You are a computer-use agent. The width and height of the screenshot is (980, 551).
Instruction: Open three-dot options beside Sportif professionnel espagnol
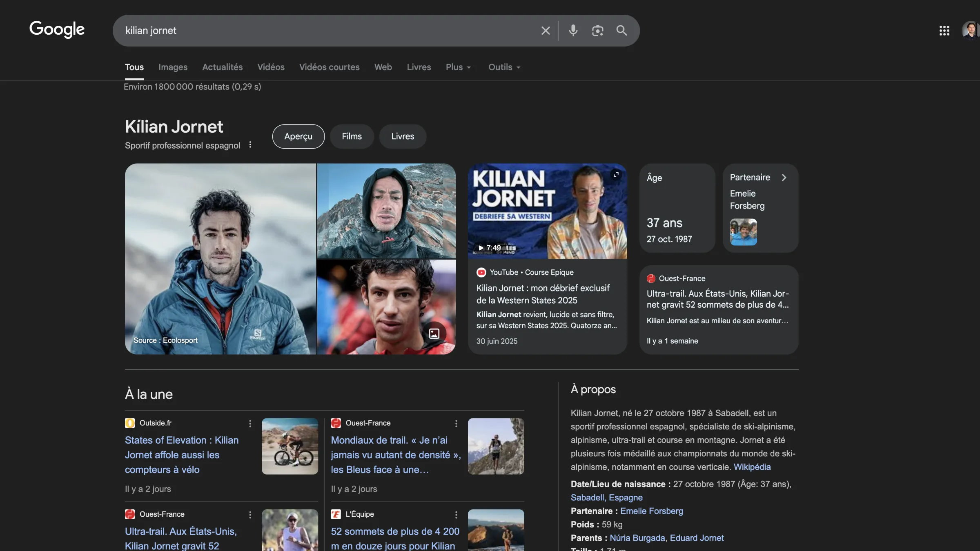[250, 145]
